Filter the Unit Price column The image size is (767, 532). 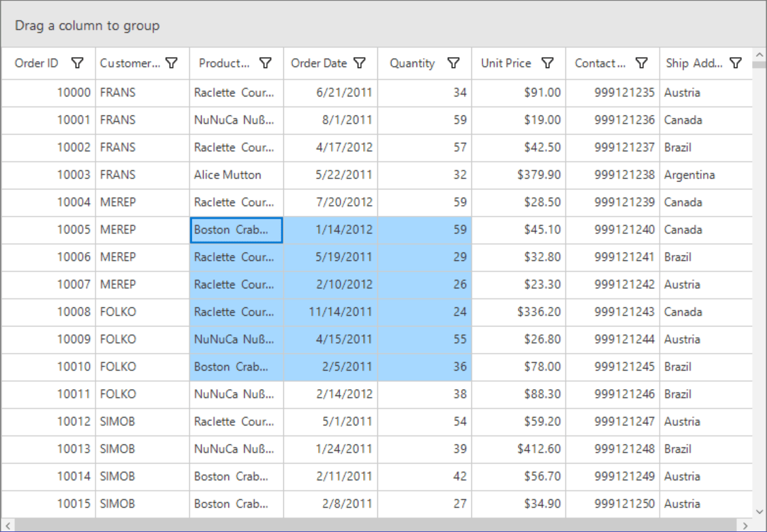coord(547,63)
